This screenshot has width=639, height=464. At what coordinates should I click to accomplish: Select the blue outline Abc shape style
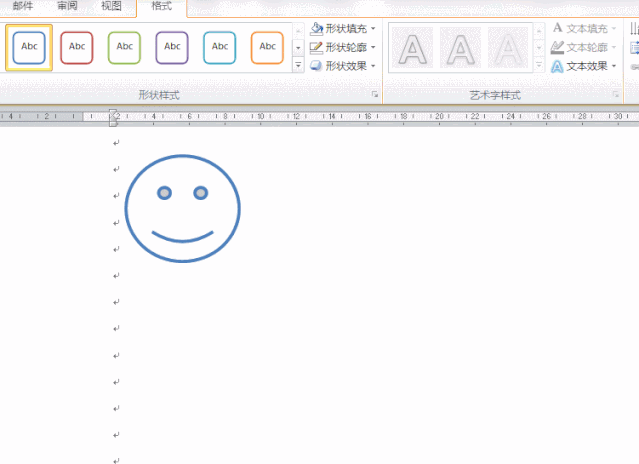click(x=29, y=48)
